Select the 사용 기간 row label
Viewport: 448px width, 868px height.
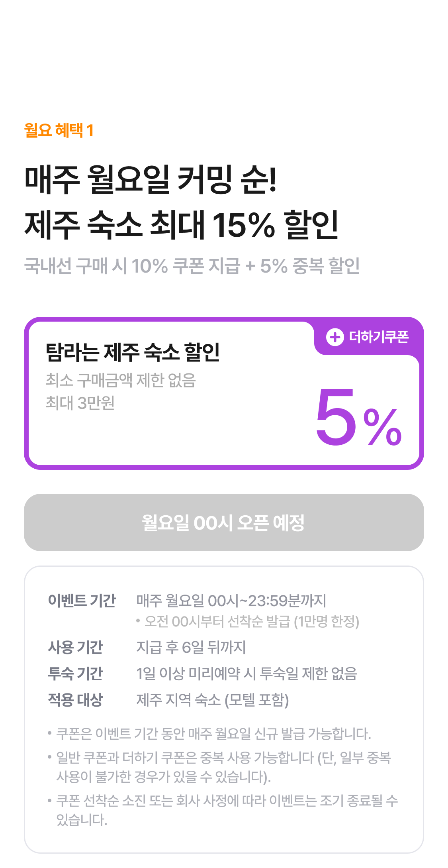tap(75, 647)
